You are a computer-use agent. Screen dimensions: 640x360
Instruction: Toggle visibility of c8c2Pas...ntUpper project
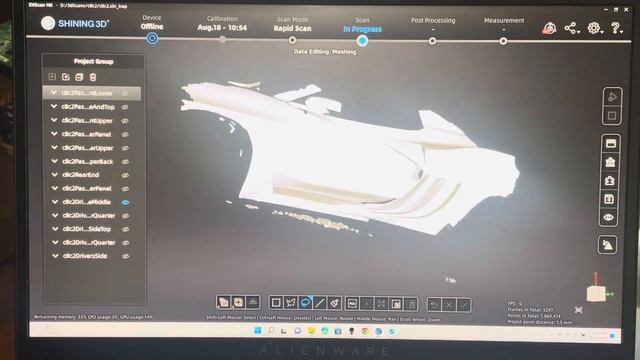[125, 121]
